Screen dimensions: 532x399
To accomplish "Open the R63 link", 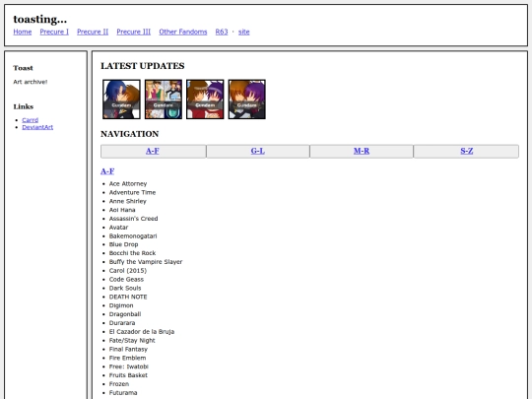I will 222,32.
